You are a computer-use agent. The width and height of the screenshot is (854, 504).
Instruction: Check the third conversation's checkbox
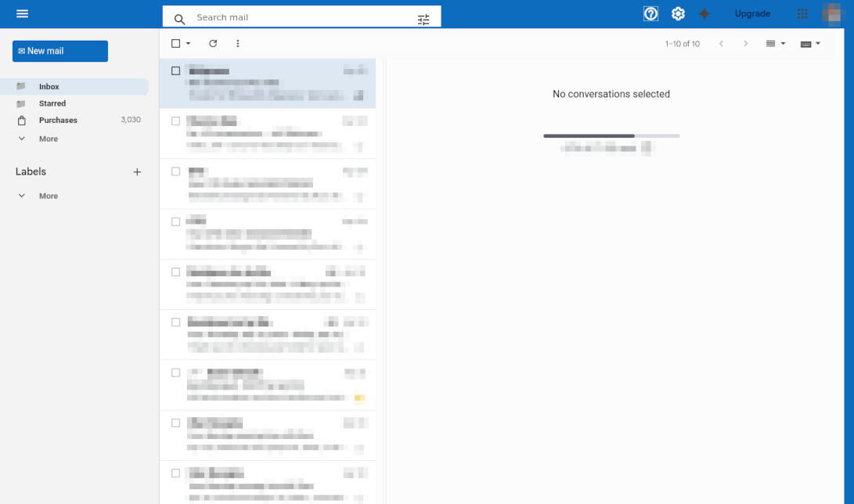pyautogui.click(x=175, y=171)
